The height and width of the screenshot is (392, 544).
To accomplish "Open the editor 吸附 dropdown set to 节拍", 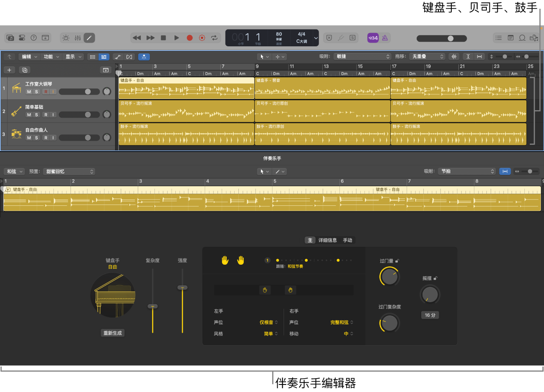I will [467, 172].
